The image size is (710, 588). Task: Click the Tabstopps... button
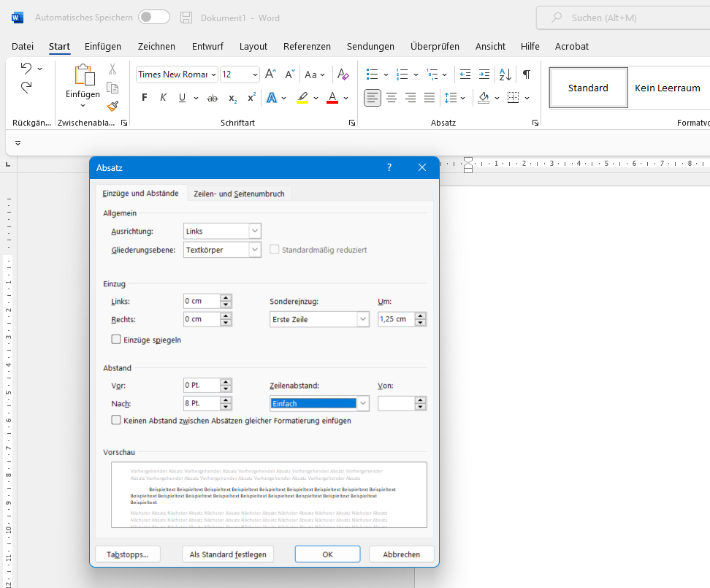(128, 554)
